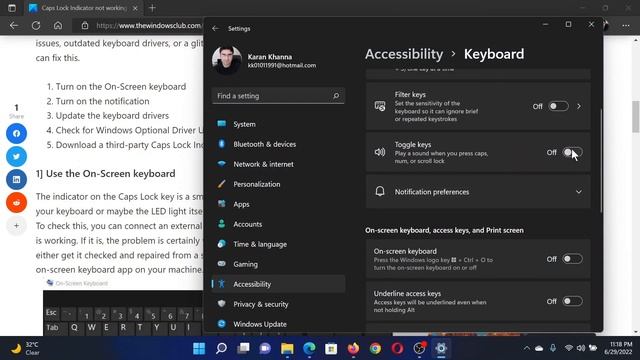Open Windows Update settings

278,324
